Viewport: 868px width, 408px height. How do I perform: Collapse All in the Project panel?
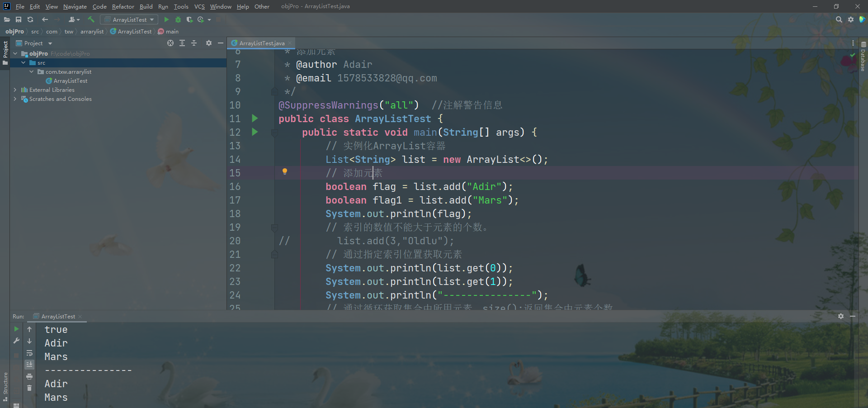[194, 43]
